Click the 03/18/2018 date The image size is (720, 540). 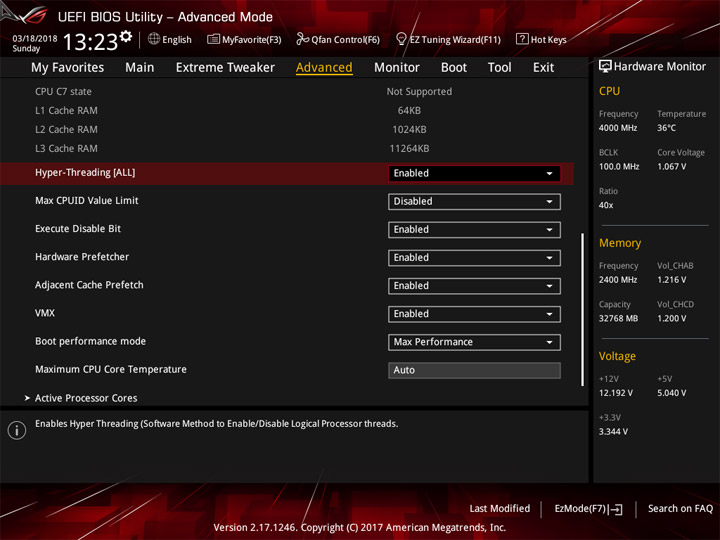click(35, 39)
